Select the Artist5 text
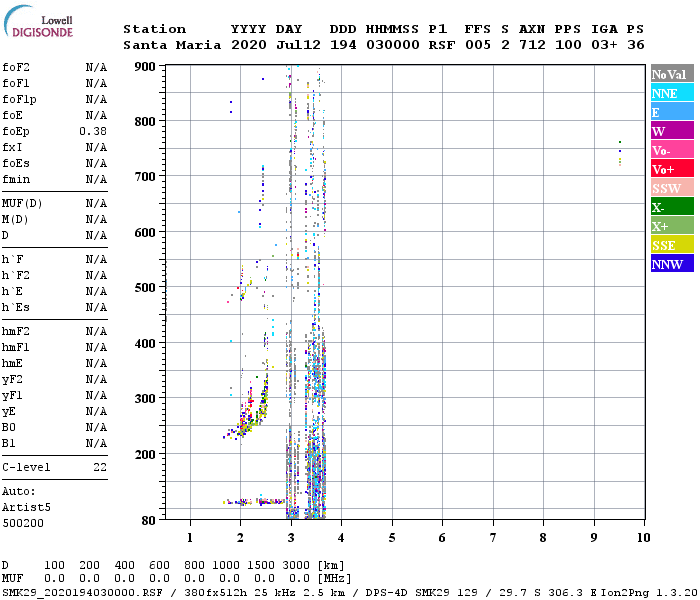The height and width of the screenshot is (600, 700). click(x=26, y=508)
